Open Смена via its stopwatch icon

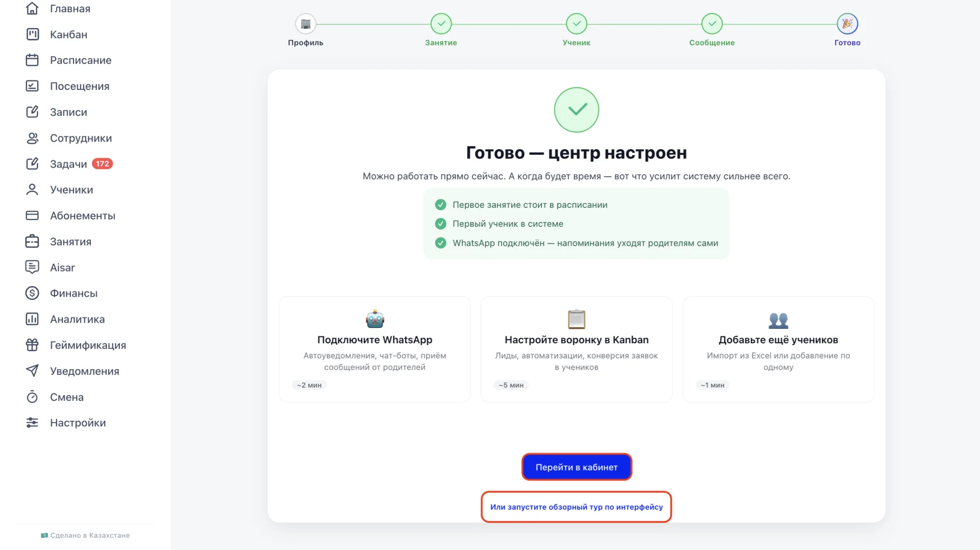tap(32, 397)
